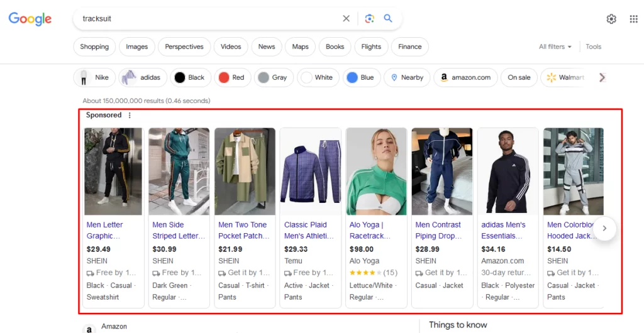The image size is (644, 333).
Task: Clear the search box with the X icon
Action: 347,18
